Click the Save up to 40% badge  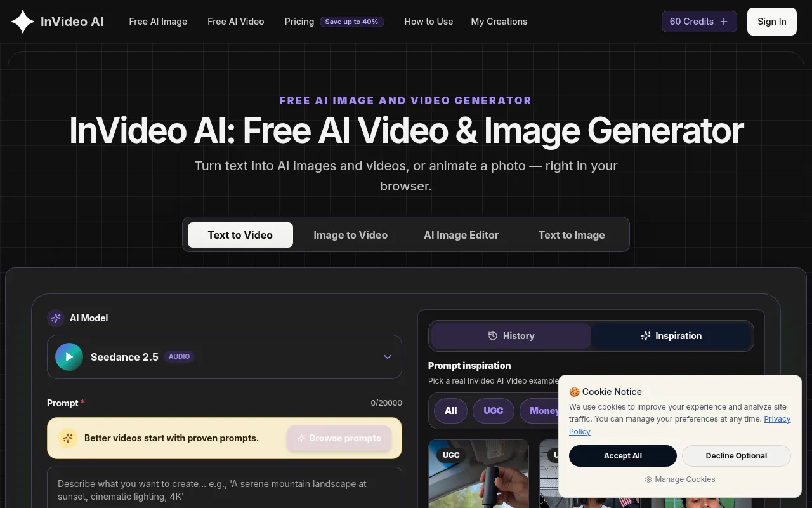[351, 22]
